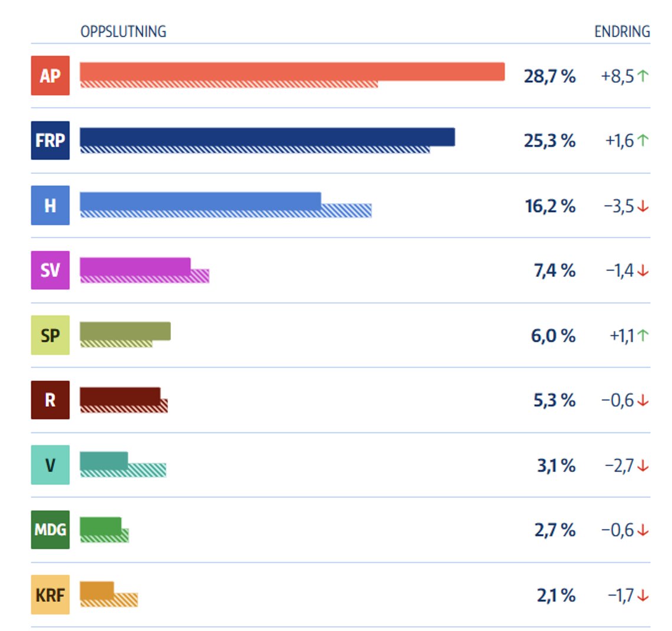
Task: Click the solid dark blue FRP bar
Action: tap(268, 137)
